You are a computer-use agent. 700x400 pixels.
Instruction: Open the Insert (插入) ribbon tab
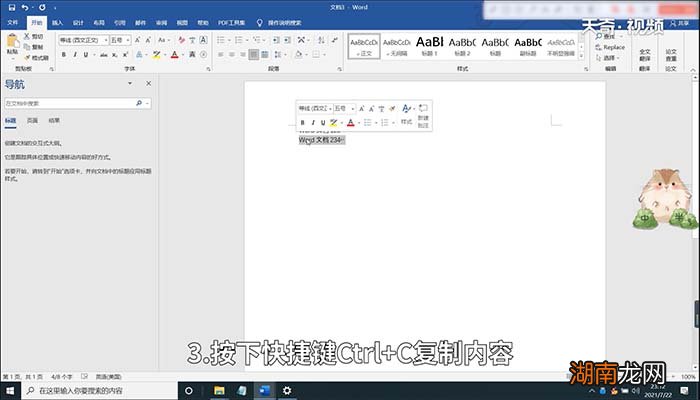(57, 21)
